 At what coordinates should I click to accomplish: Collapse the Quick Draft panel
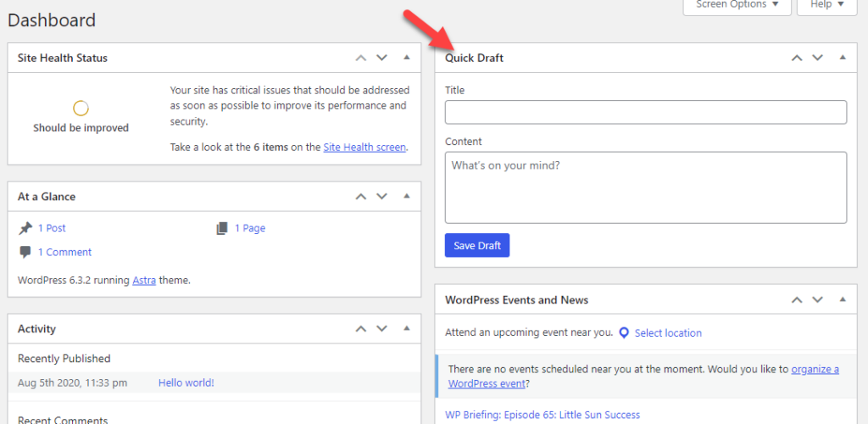843,58
